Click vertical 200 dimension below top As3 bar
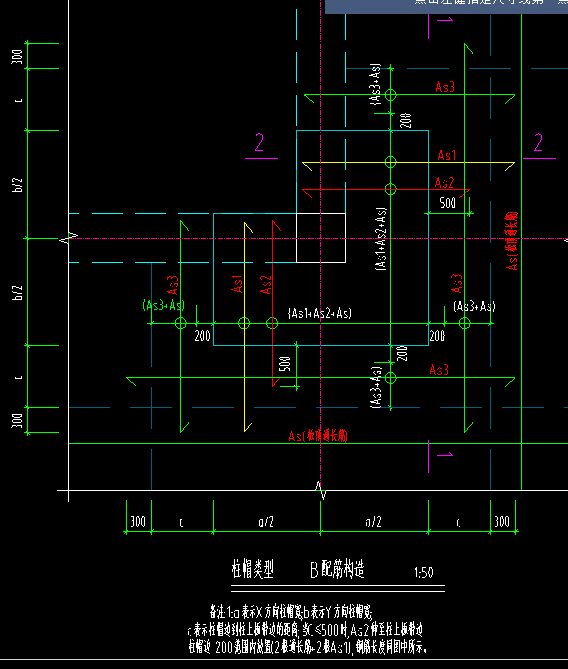The height and width of the screenshot is (669, 568). tap(405, 120)
